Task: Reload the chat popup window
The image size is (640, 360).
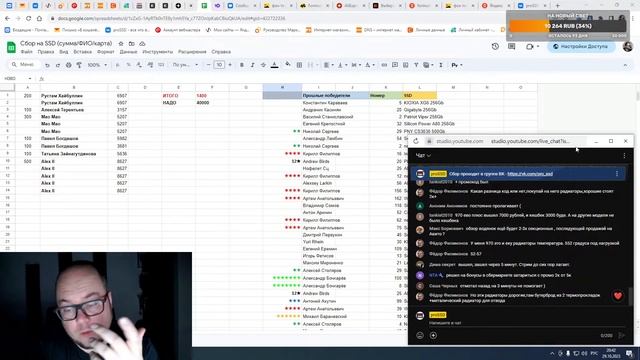Action: pyautogui.click(x=416, y=141)
